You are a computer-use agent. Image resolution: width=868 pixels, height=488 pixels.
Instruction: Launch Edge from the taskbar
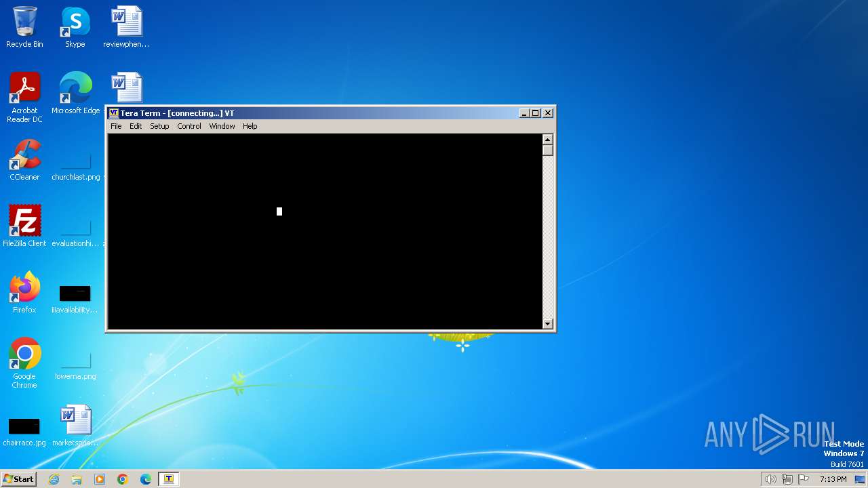[x=146, y=479]
